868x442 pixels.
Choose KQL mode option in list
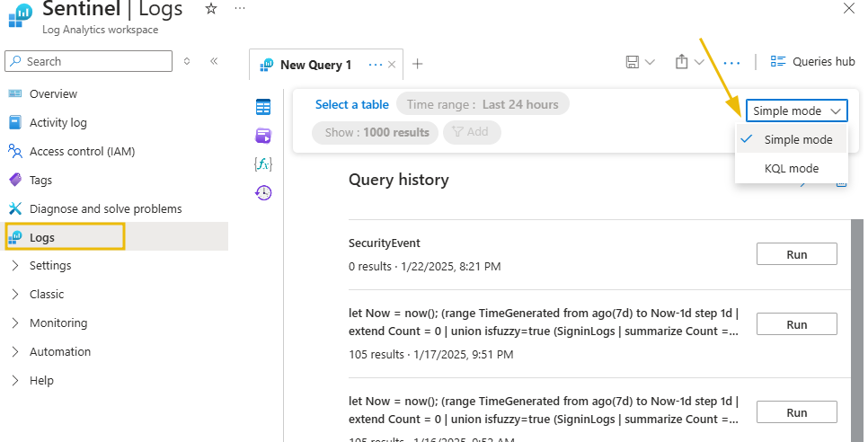pos(792,168)
